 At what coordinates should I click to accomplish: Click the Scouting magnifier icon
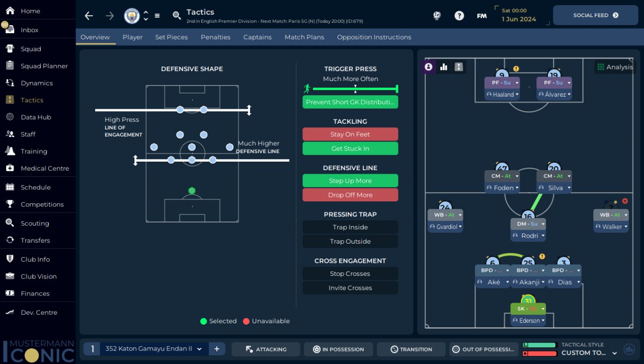click(10, 223)
